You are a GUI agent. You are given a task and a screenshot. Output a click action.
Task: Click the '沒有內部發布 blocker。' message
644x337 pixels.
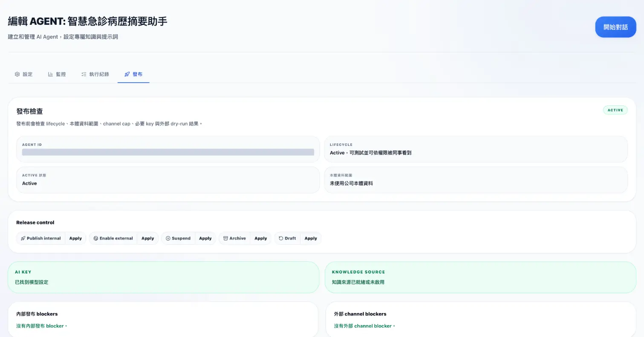pos(42,326)
